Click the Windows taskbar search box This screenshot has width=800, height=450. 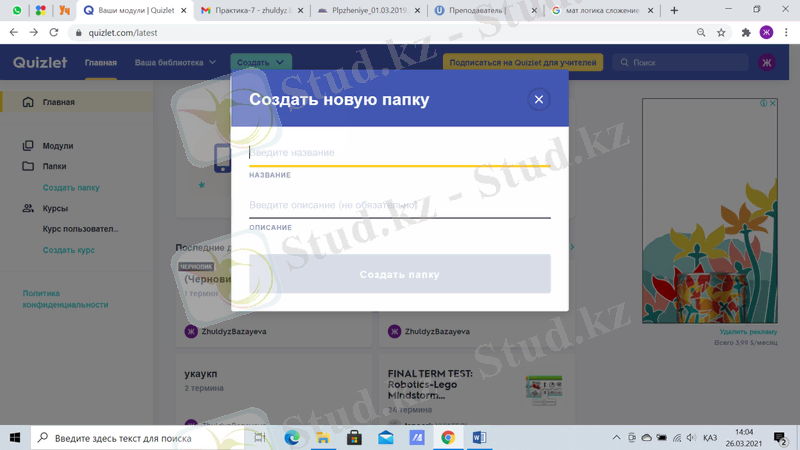point(138,438)
